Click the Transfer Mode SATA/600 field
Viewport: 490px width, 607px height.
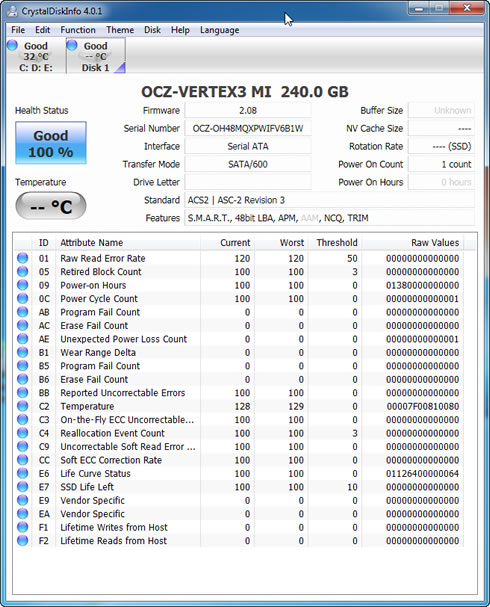pos(248,164)
